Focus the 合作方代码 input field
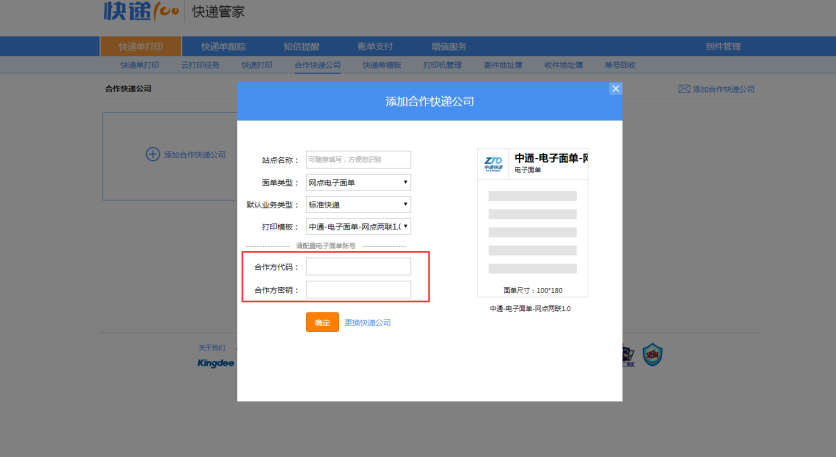This screenshot has height=457, width=836. pyautogui.click(x=358, y=267)
